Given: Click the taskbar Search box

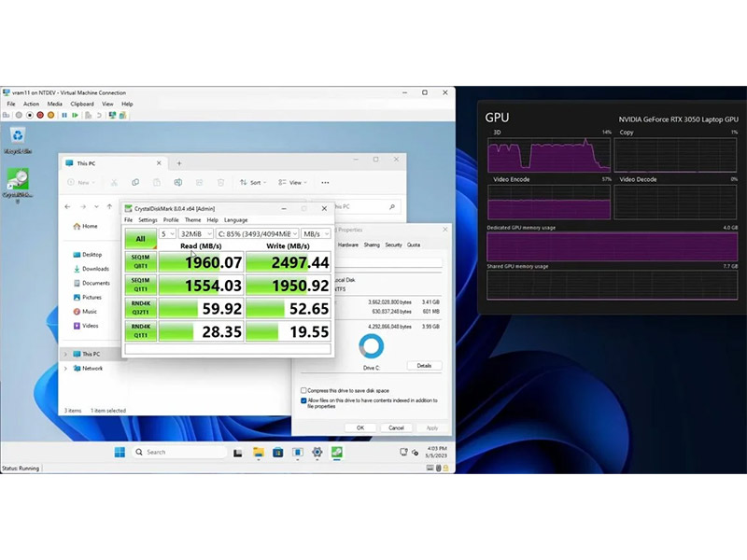Looking at the screenshot, I should pyautogui.click(x=179, y=452).
